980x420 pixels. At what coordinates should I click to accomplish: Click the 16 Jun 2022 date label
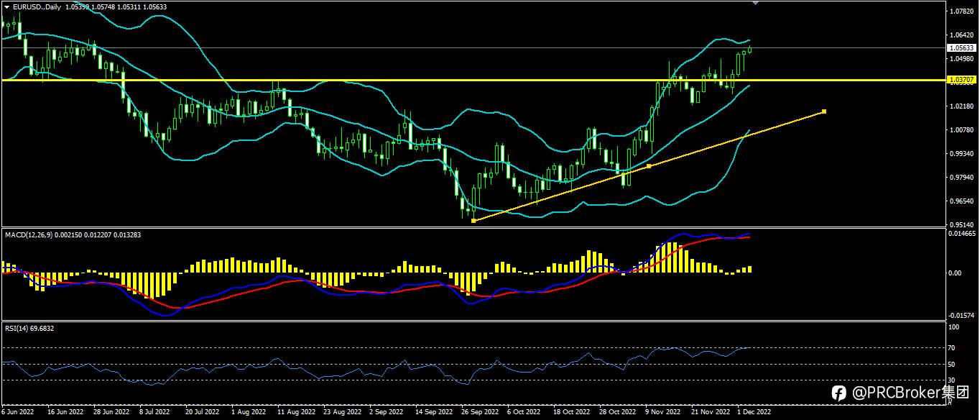64,413
